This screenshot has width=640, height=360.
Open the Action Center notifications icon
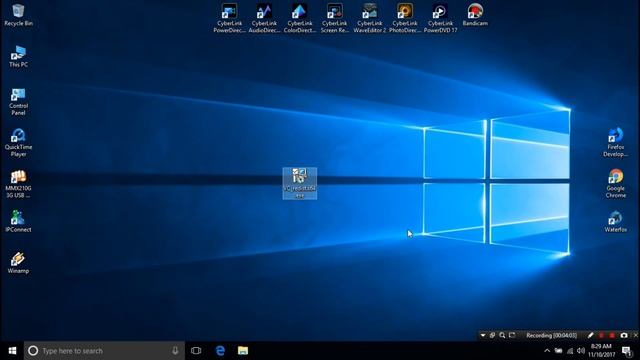click(627, 351)
